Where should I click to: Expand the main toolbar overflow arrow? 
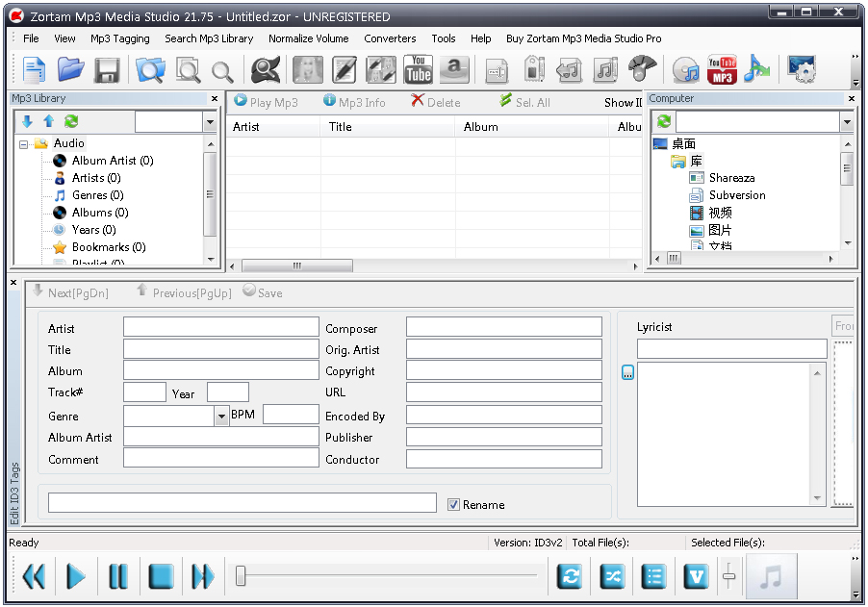click(855, 83)
